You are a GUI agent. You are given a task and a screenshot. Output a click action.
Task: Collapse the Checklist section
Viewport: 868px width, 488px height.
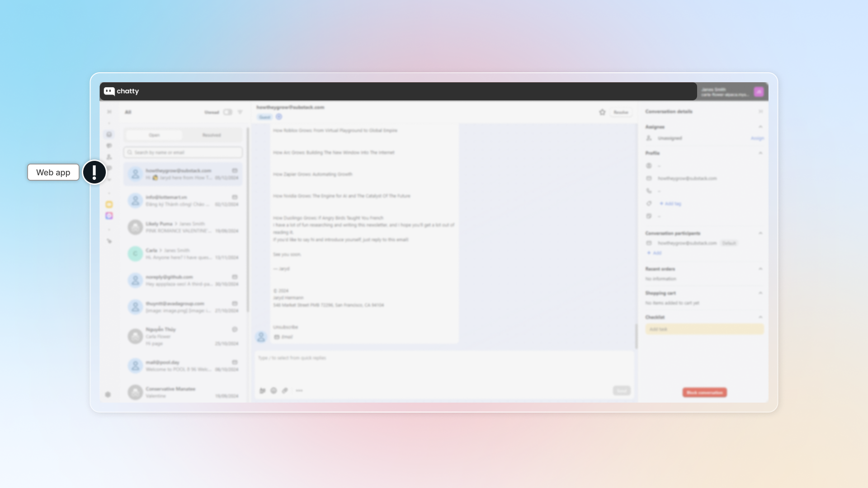pos(760,317)
